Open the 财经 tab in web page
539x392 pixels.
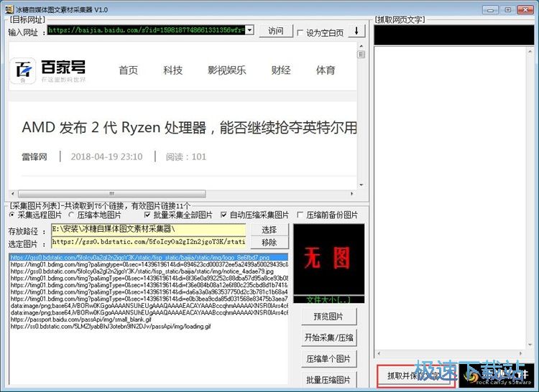coord(281,70)
